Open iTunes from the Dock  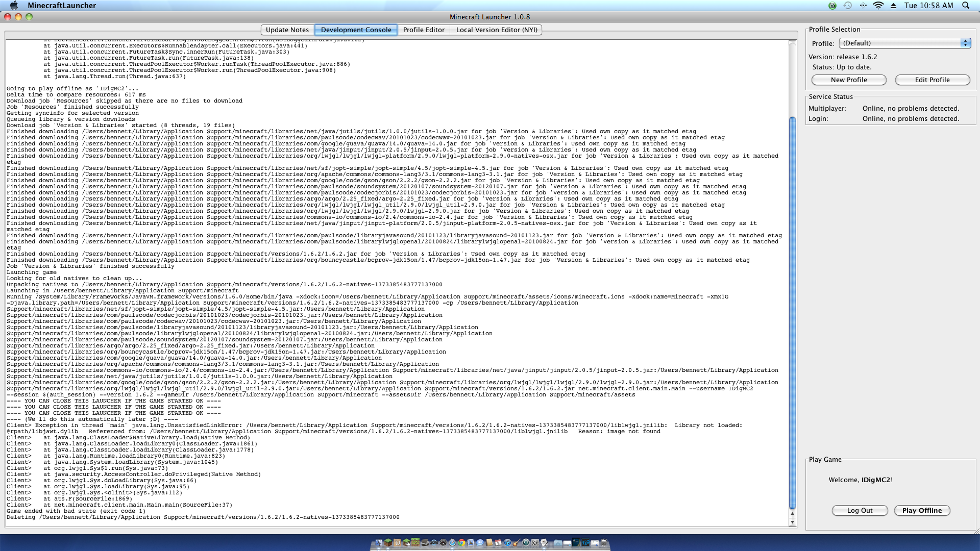tap(507, 542)
